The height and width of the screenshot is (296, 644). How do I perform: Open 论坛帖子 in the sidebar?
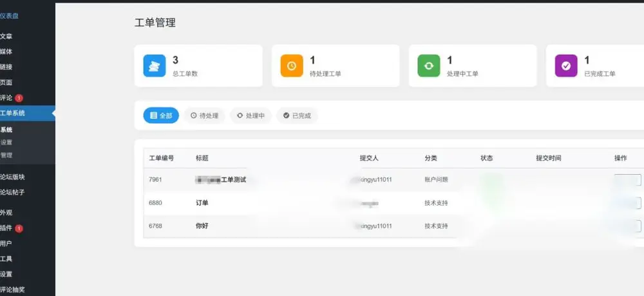[12, 192]
